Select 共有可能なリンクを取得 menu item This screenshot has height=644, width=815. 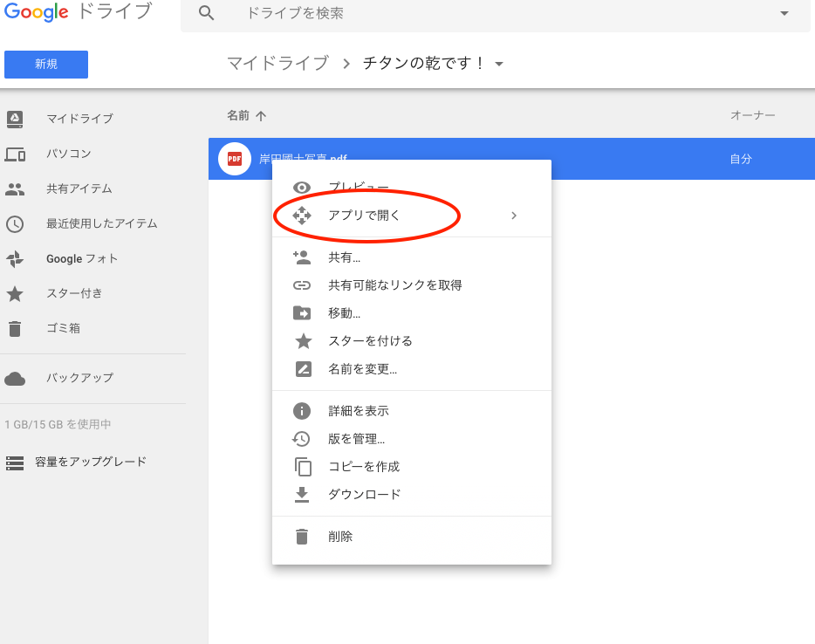click(x=394, y=285)
